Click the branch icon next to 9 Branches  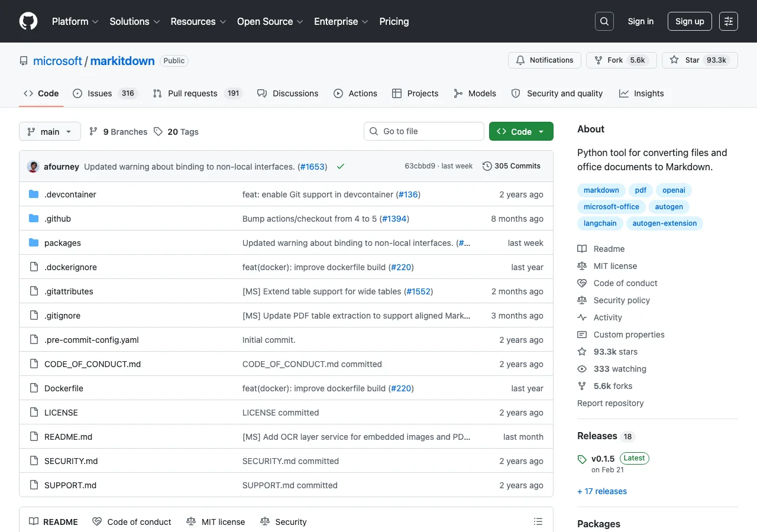[93, 131]
